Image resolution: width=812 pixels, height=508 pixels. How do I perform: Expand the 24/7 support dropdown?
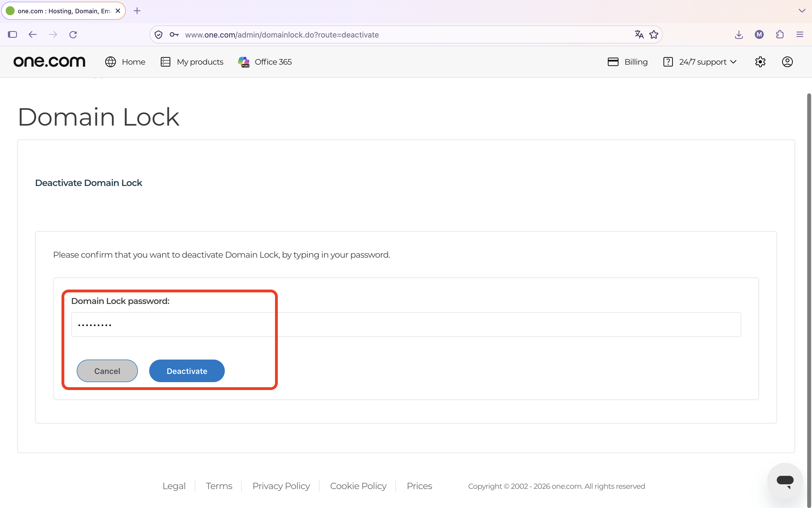click(x=700, y=62)
